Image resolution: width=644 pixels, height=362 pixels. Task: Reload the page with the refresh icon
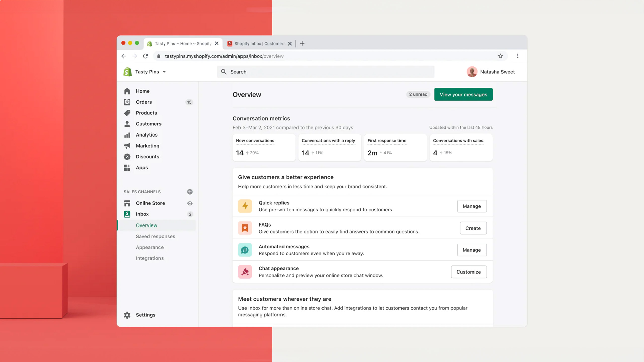click(x=145, y=56)
